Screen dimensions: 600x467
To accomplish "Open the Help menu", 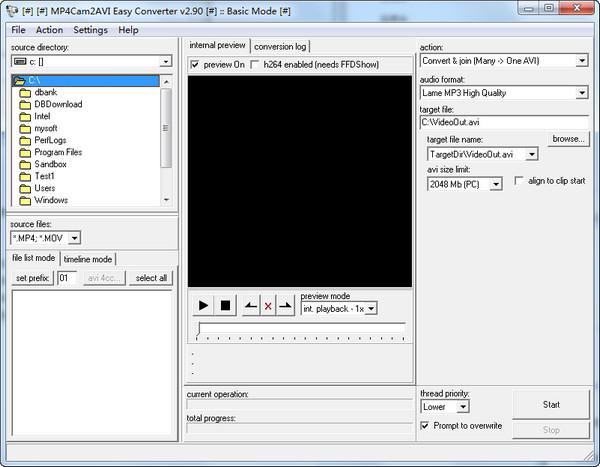I will 128,30.
